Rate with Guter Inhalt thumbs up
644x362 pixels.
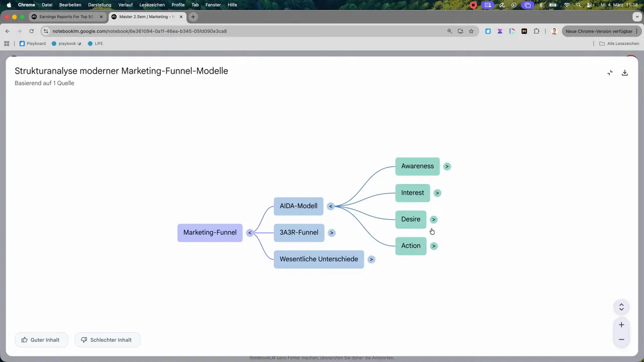[40, 340]
